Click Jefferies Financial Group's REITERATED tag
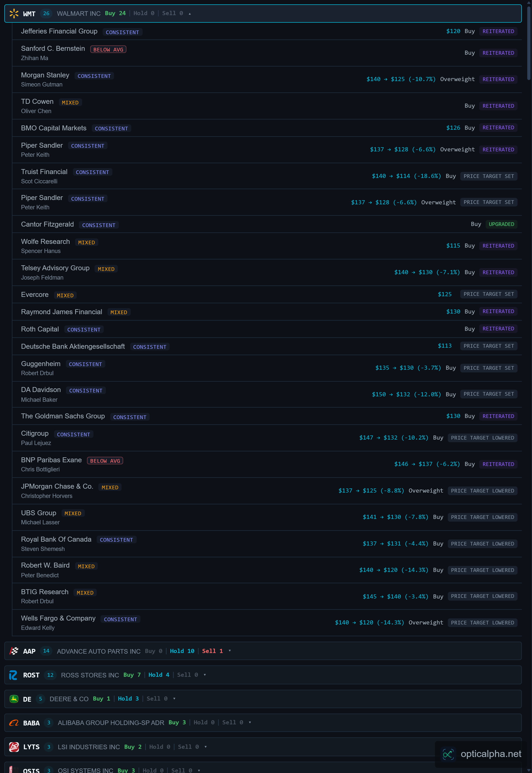 [x=498, y=31]
